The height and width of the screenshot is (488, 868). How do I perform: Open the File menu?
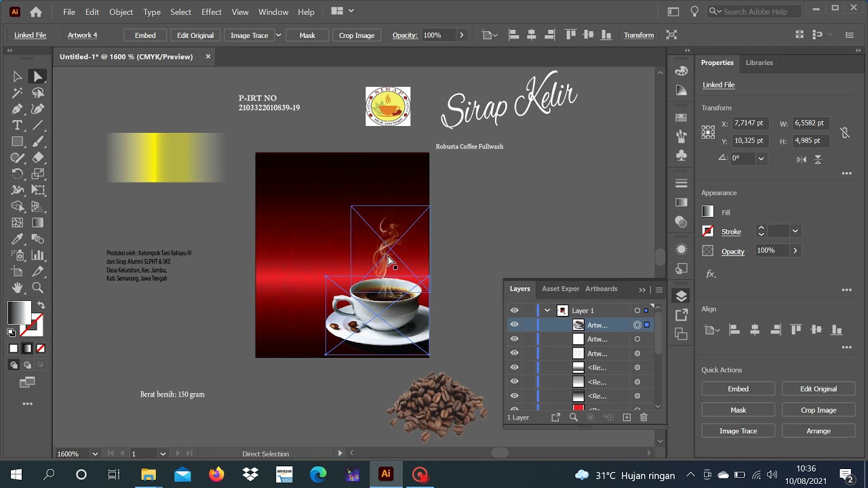tap(69, 12)
